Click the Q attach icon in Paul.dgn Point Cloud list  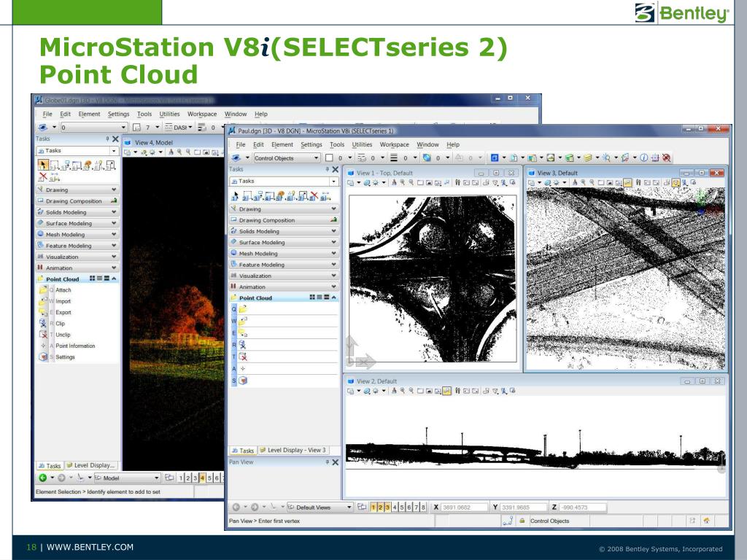pos(243,309)
